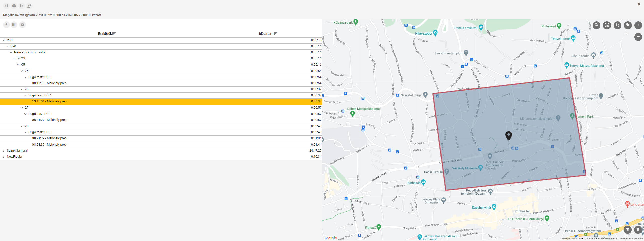This screenshot has width=644, height=241.
Task: Expand the SuzukiSamurai device row
Action: click(x=4, y=151)
